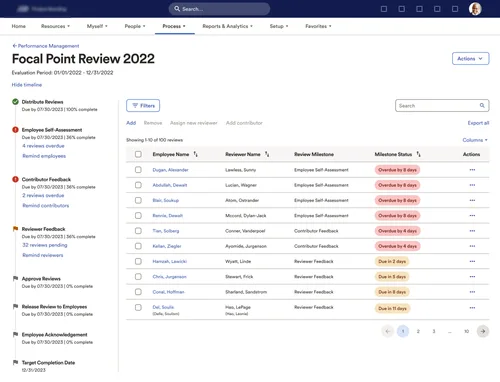Expand the Myself menu
The image size is (500, 382).
(x=97, y=26)
